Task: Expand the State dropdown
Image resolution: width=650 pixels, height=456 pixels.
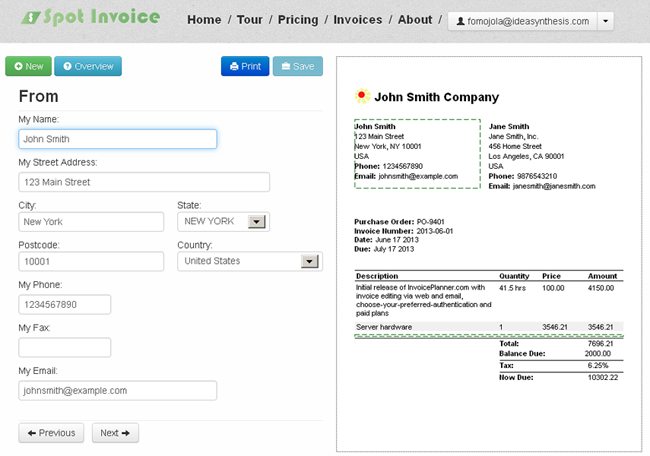Action: click(x=256, y=222)
